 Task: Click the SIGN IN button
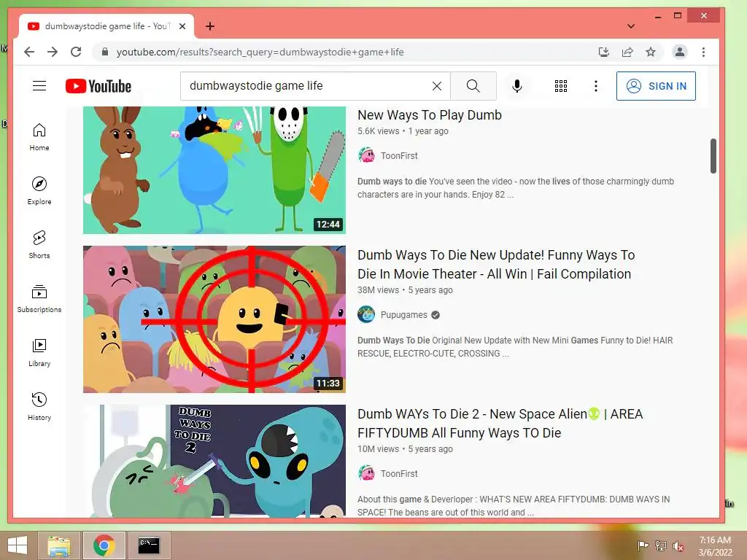point(656,86)
